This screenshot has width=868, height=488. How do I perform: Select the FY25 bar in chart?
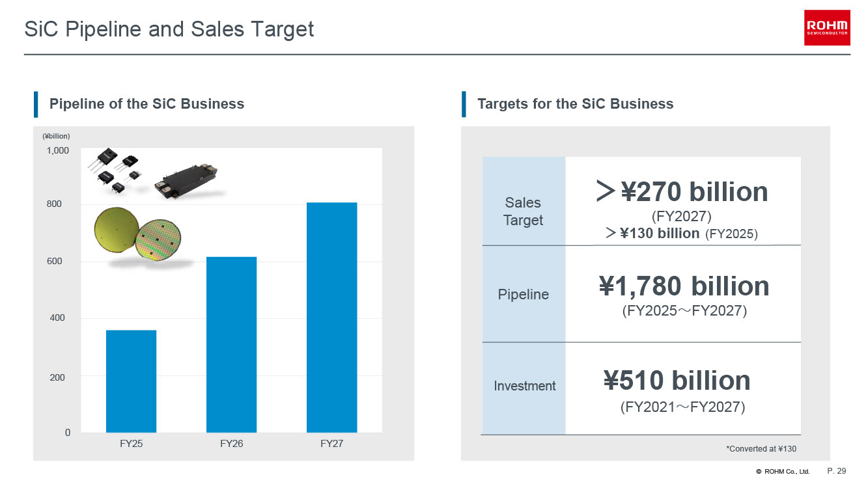pyautogui.click(x=131, y=381)
